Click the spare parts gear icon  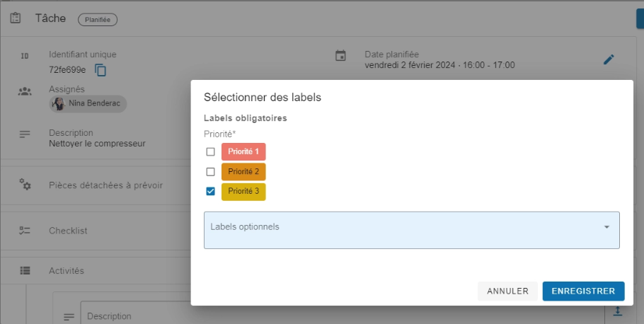(25, 185)
